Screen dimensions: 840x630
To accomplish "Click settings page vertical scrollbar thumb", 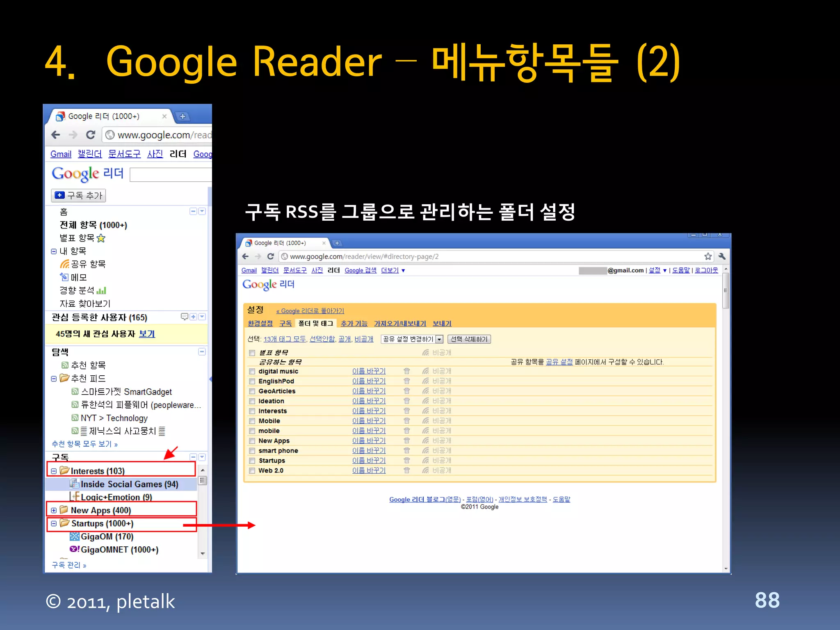I will tap(726, 290).
